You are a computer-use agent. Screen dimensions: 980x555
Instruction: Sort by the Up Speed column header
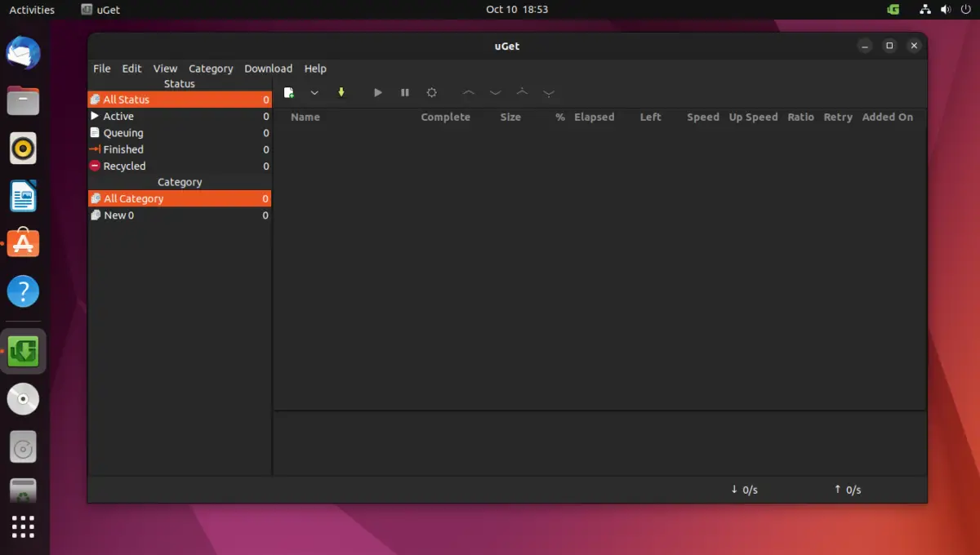pos(753,117)
